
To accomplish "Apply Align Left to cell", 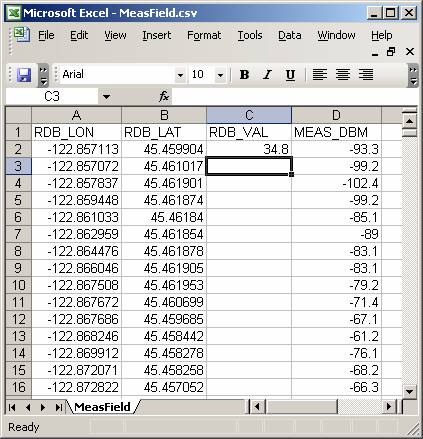I will [320, 75].
